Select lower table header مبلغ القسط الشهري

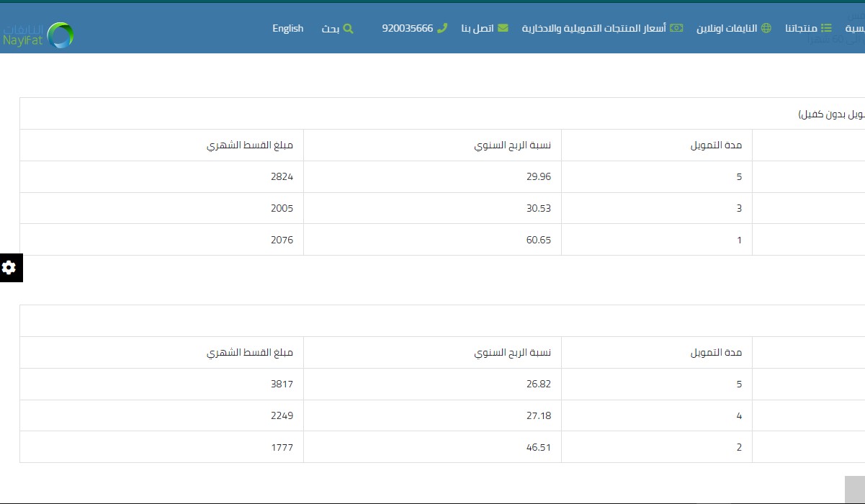pos(250,353)
